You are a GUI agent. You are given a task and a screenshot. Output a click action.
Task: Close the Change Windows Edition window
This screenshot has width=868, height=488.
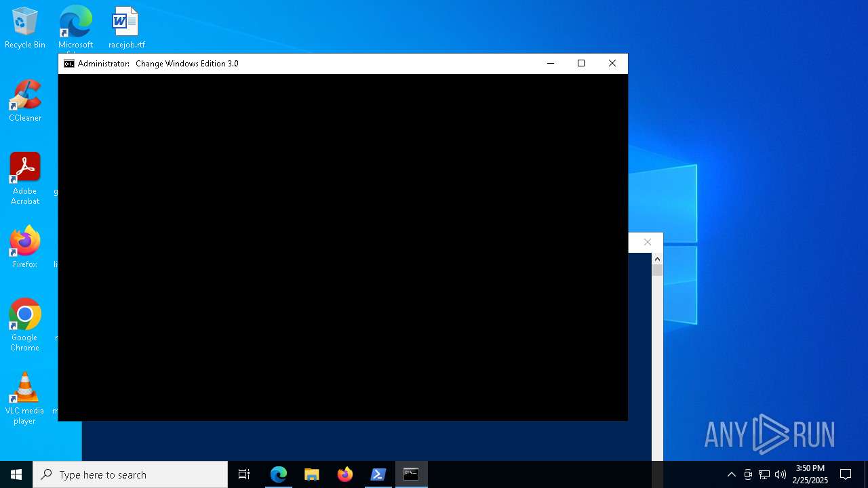(612, 64)
